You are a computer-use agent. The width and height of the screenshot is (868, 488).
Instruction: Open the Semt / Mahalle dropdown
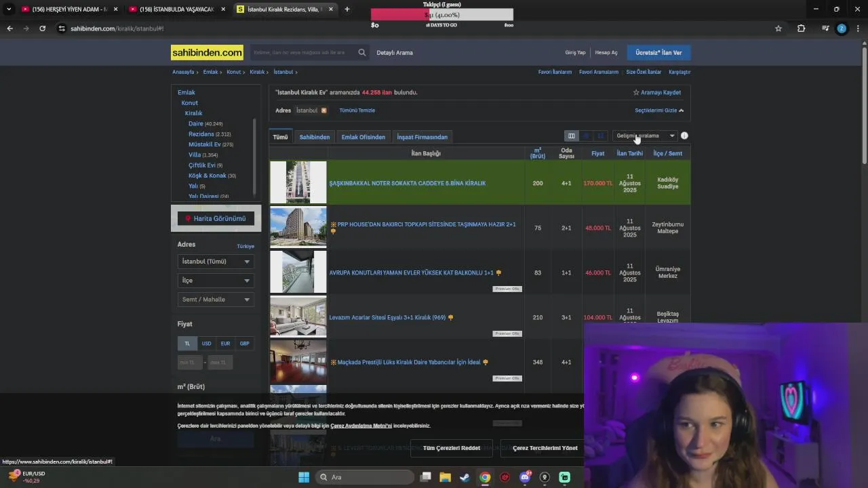(x=216, y=299)
